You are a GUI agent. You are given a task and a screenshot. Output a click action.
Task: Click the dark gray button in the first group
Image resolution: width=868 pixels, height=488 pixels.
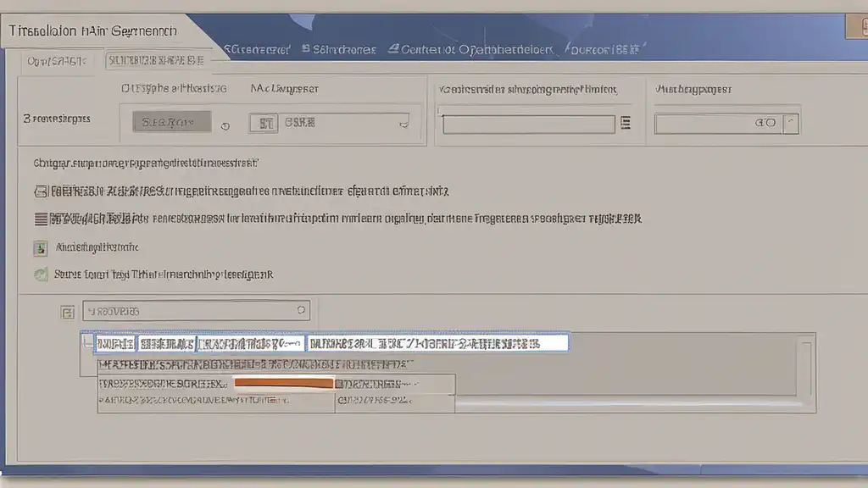[171, 122]
